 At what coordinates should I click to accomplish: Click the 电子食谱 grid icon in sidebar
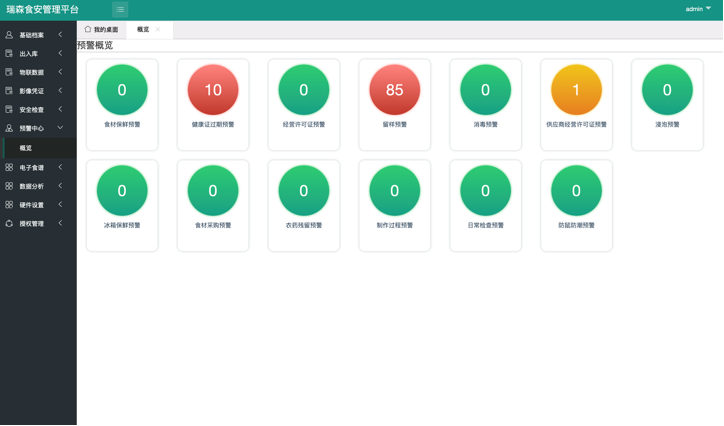(9, 168)
